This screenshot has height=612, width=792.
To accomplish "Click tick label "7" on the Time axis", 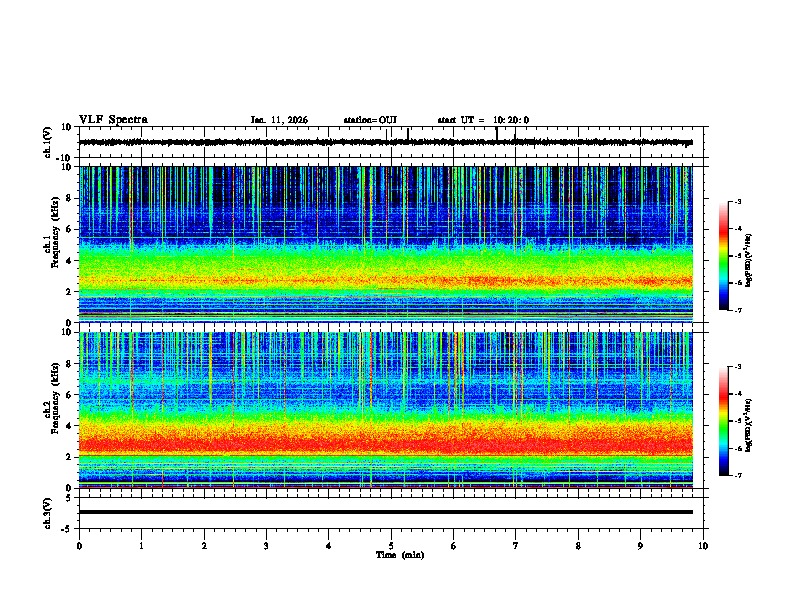I will [x=516, y=545].
